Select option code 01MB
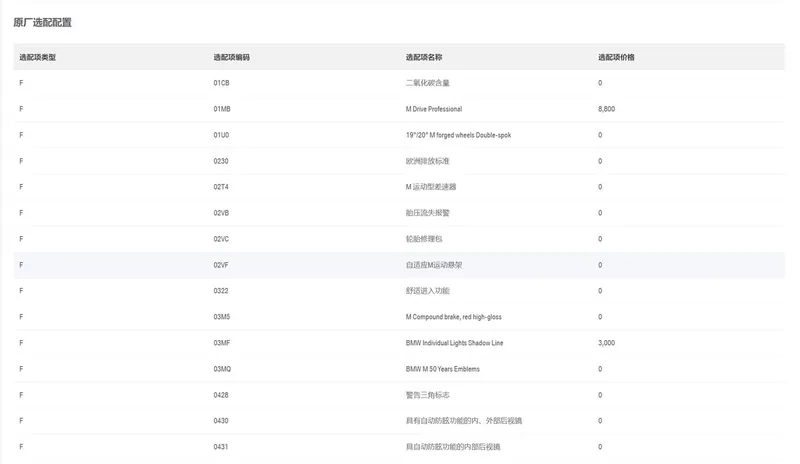Screen dimensions: 800x464 click(222, 109)
